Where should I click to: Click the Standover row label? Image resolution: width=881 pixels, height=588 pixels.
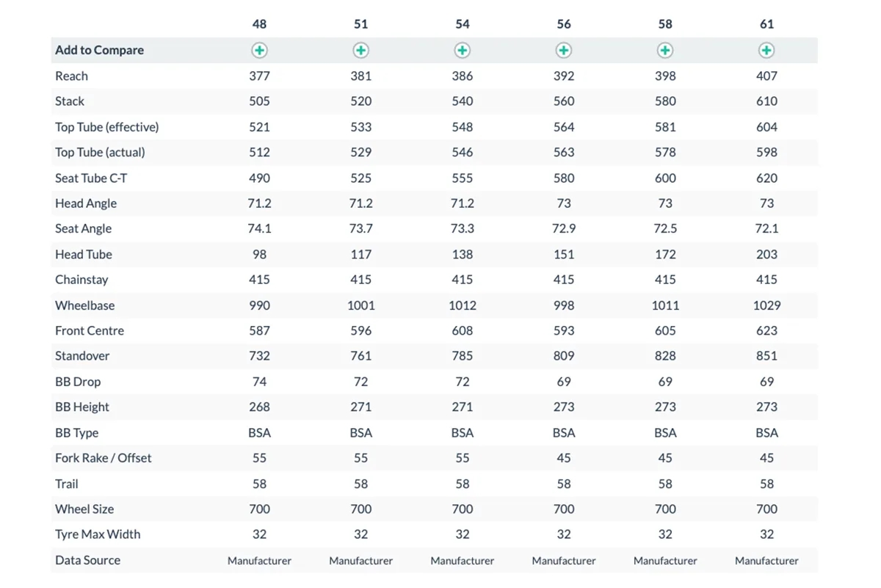pyautogui.click(x=82, y=356)
